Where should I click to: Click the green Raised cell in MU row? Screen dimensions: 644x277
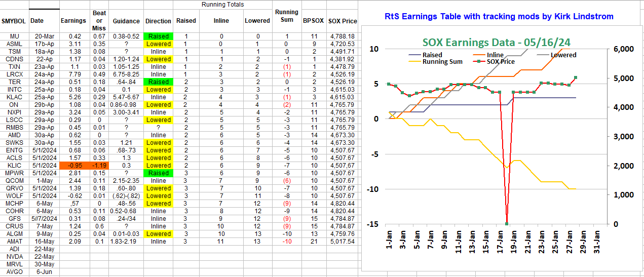coord(158,36)
